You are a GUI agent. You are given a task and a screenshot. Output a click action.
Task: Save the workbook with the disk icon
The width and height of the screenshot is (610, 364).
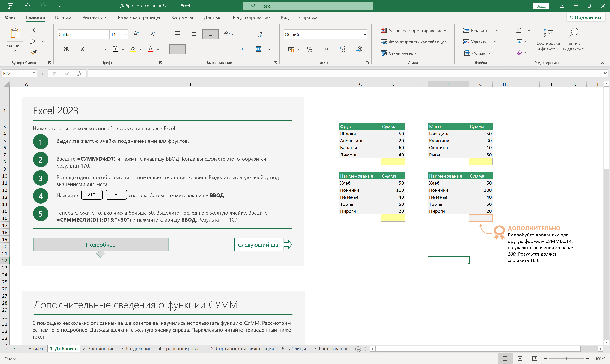(11, 6)
